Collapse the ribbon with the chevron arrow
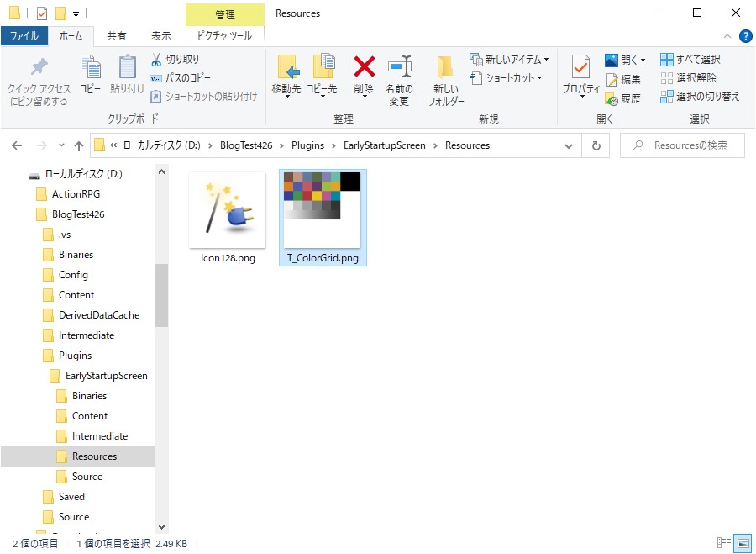The height and width of the screenshot is (554, 756). tap(727, 36)
